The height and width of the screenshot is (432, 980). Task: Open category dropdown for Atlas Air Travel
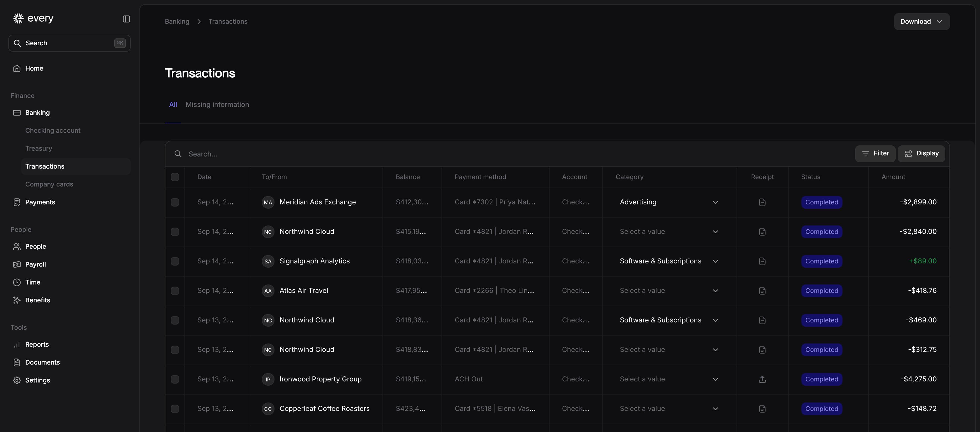point(669,291)
